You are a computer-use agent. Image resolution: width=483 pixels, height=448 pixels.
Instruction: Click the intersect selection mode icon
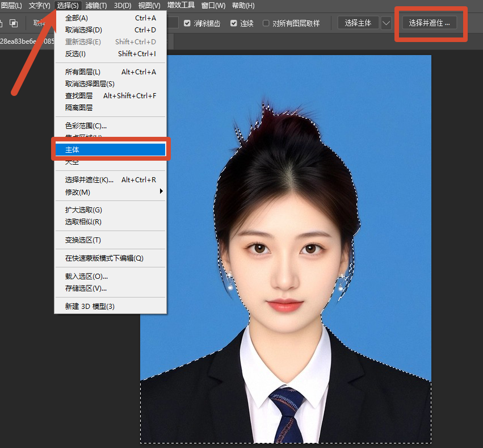[14, 23]
